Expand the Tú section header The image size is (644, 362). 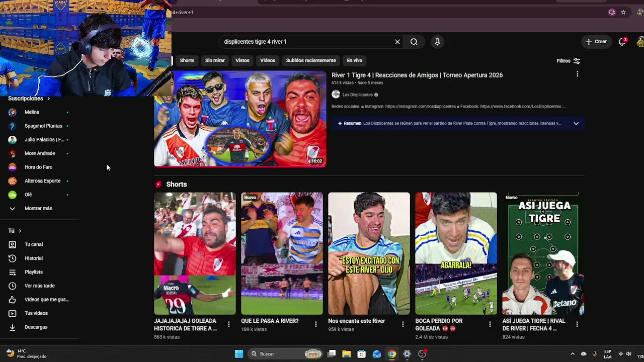pyautogui.click(x=15, y=231)
